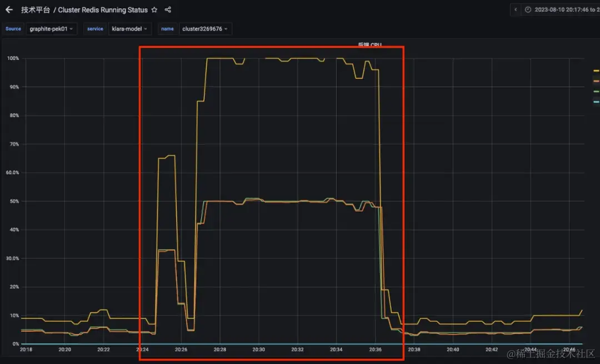Viewport: 600px width, 364px height.
Task: Click the 20:22 time axis label
Action: [x=103, y=350]
